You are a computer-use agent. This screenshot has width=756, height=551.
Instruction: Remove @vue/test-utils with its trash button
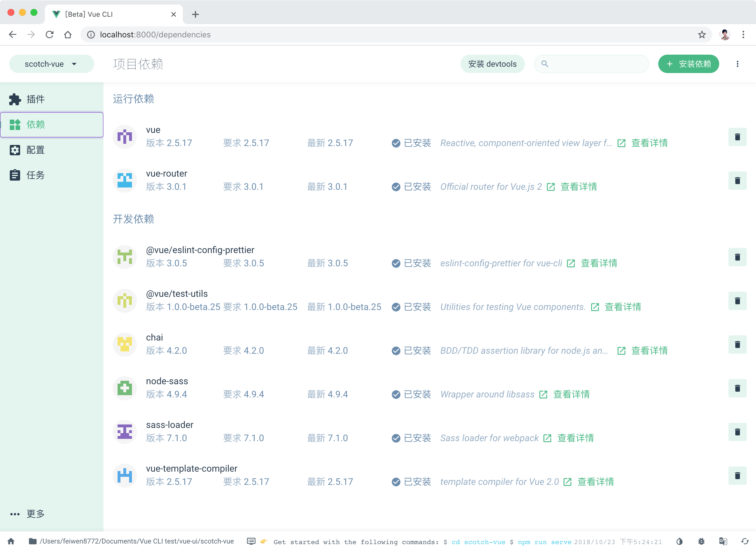(737, 301)
